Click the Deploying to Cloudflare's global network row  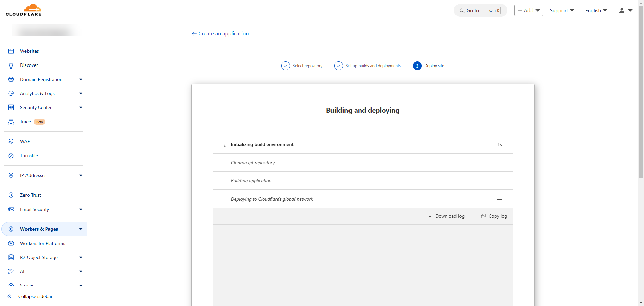363,199
